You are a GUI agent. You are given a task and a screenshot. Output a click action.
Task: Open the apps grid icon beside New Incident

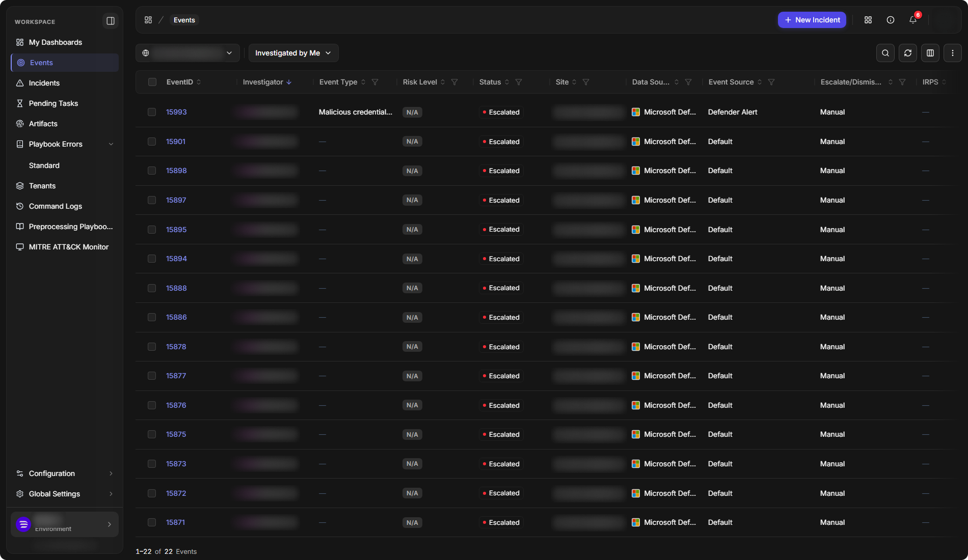coord(868,20)
